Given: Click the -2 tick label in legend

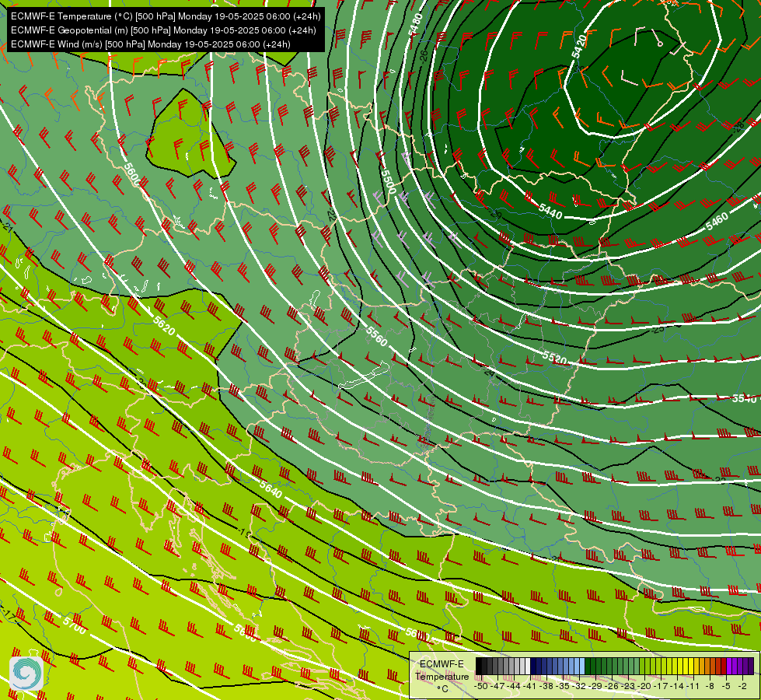Looking at the screenshot, I should (x=742, y=686).
